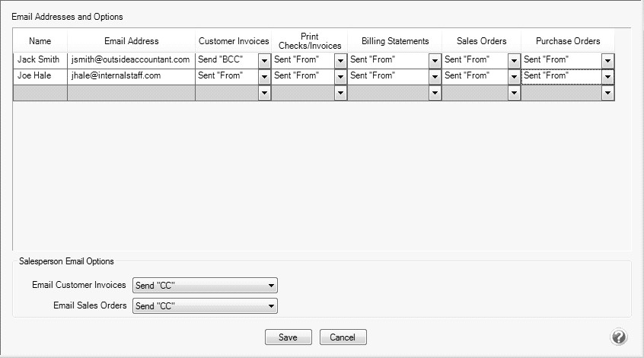Click the empty Email Address cell in new row
This screenshot has height=358, width=644.
(131, 92)
